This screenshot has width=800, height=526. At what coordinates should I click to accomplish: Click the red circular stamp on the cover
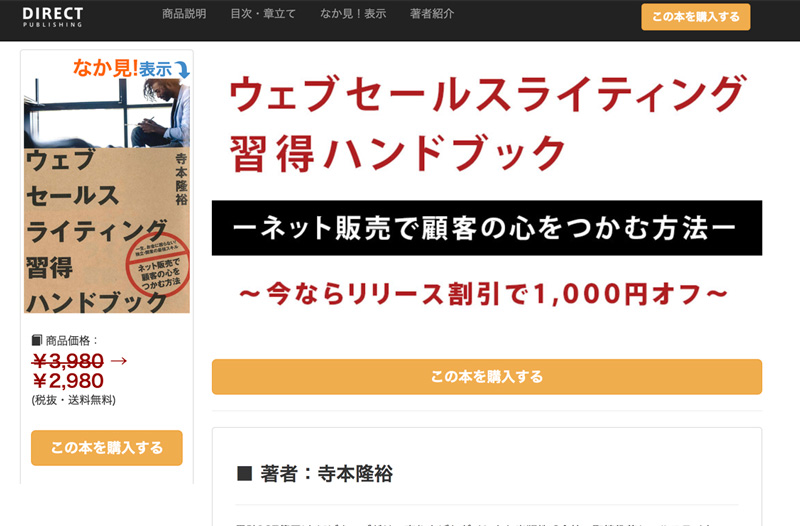[158, 266]
